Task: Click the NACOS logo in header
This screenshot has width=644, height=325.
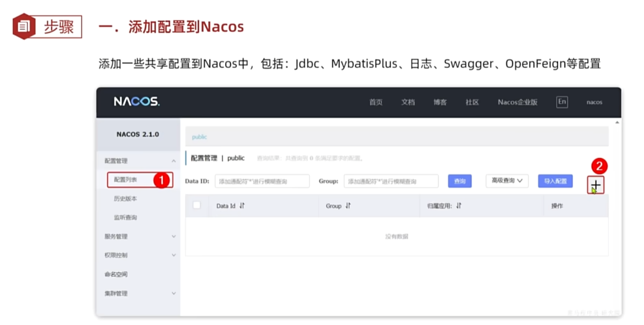Action: [x=137, y=102]
